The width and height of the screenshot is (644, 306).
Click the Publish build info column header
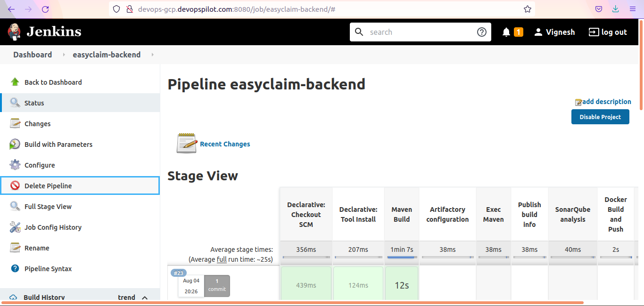(529, 215)
